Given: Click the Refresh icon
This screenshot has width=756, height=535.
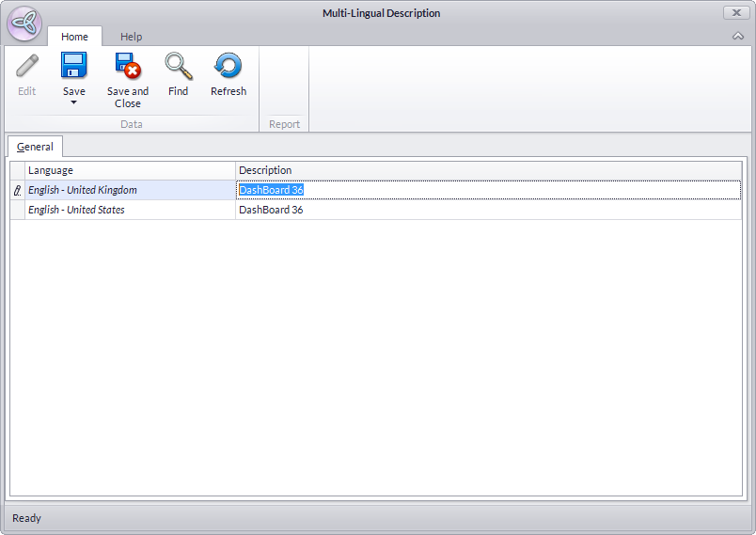Looking at the screenshot, I should click(228, 66).
